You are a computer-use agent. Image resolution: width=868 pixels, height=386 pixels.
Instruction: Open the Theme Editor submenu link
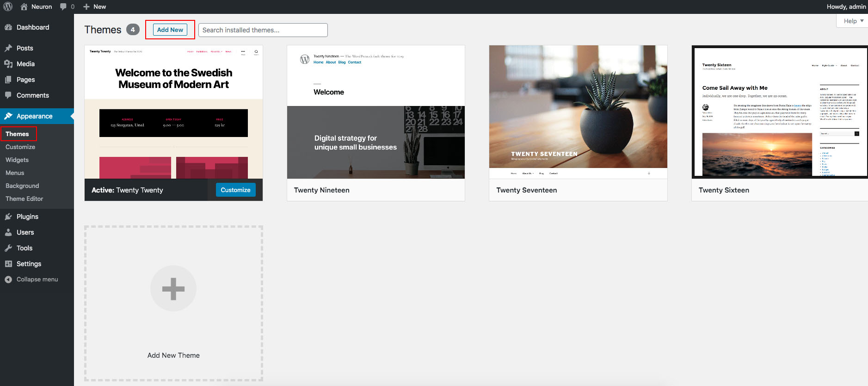coord(24,199)
